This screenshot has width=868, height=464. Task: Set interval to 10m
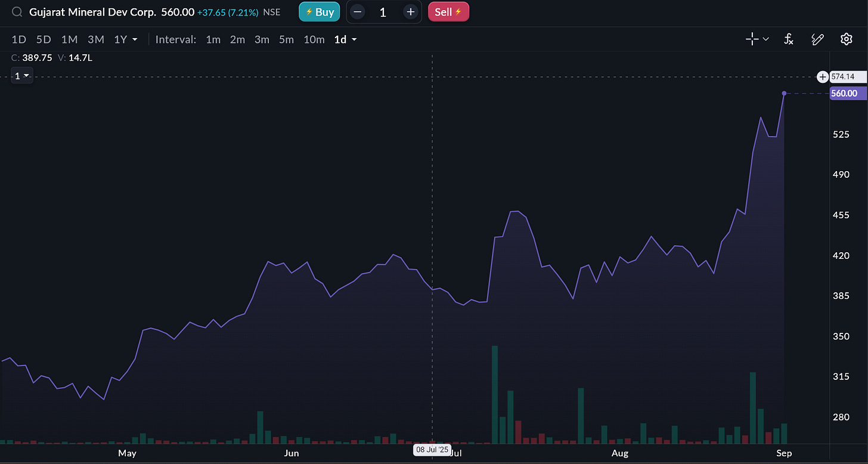pyautogui.click(x=314, y=39)
